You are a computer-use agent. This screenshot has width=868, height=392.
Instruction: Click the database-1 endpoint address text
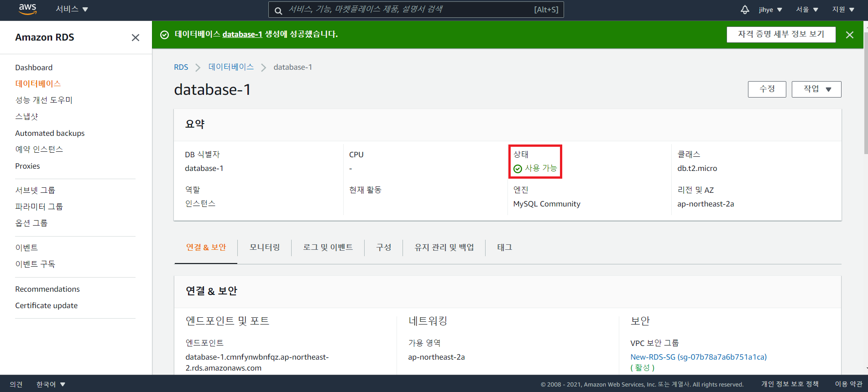pyautogui.click(x=257, y=362)
